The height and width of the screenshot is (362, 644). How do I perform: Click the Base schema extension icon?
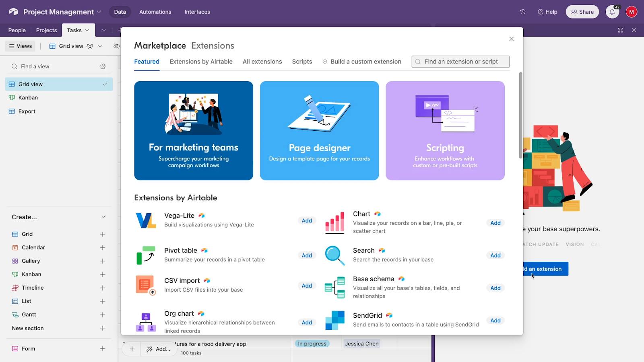coord(334,287)
